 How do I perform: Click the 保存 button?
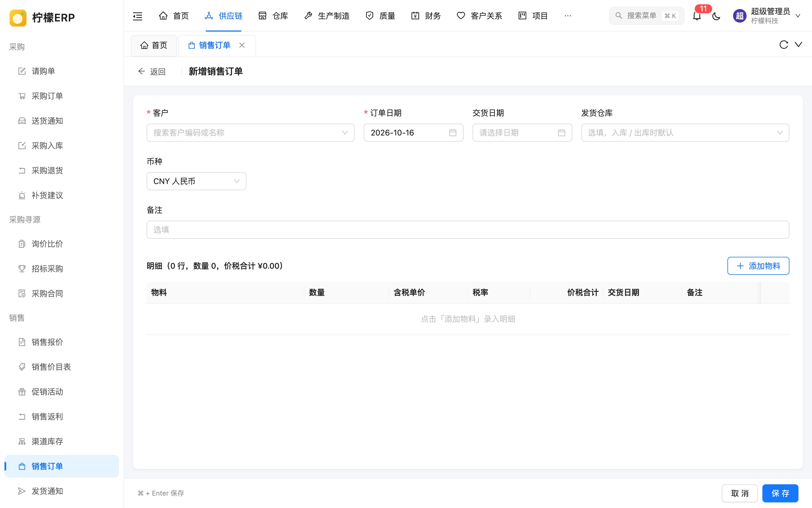tap(780, 493)
